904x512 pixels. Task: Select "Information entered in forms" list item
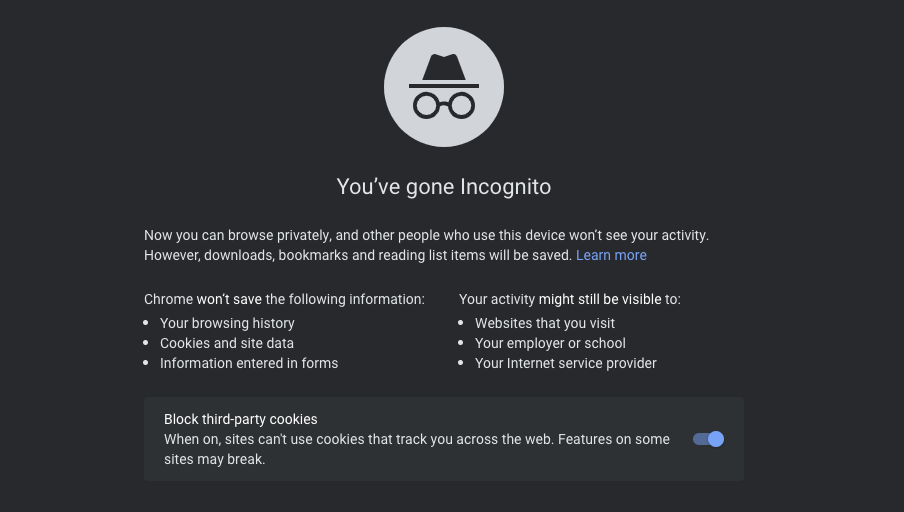(x=249, y=363)
